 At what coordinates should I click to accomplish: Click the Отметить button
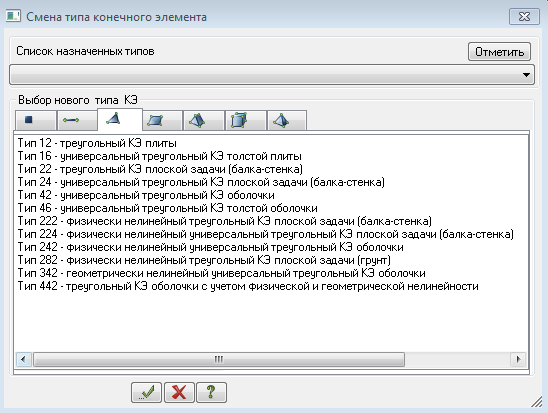499,52
